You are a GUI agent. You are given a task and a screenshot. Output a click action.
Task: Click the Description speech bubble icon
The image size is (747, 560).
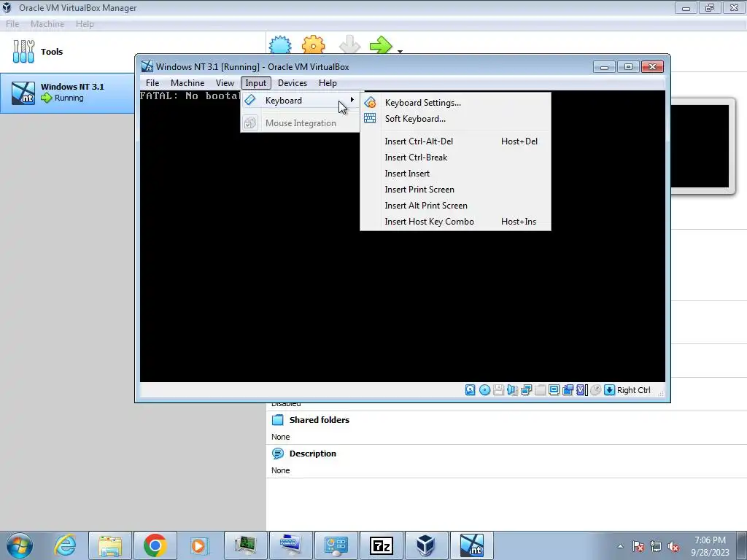[277, 454]
